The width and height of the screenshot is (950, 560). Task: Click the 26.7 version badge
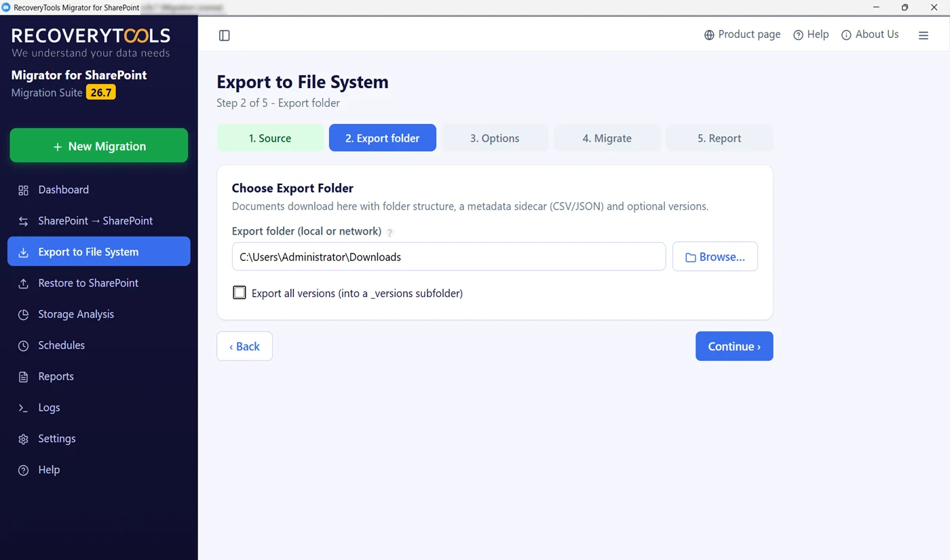point(101,92)
